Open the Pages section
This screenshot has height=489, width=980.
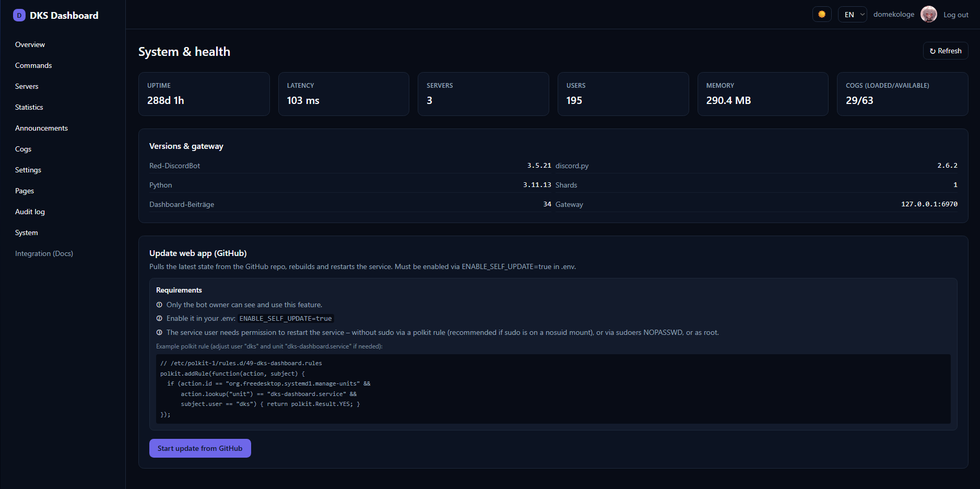coord(25,191)
